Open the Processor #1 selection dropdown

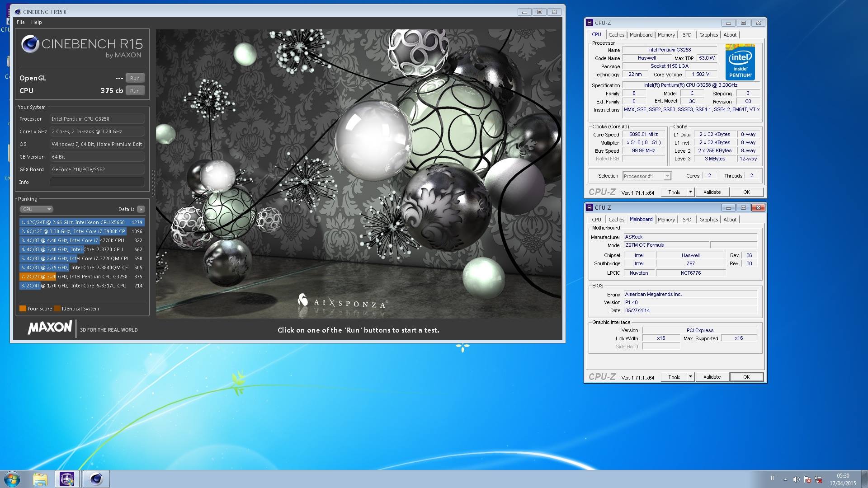click(x=646, y=176)
